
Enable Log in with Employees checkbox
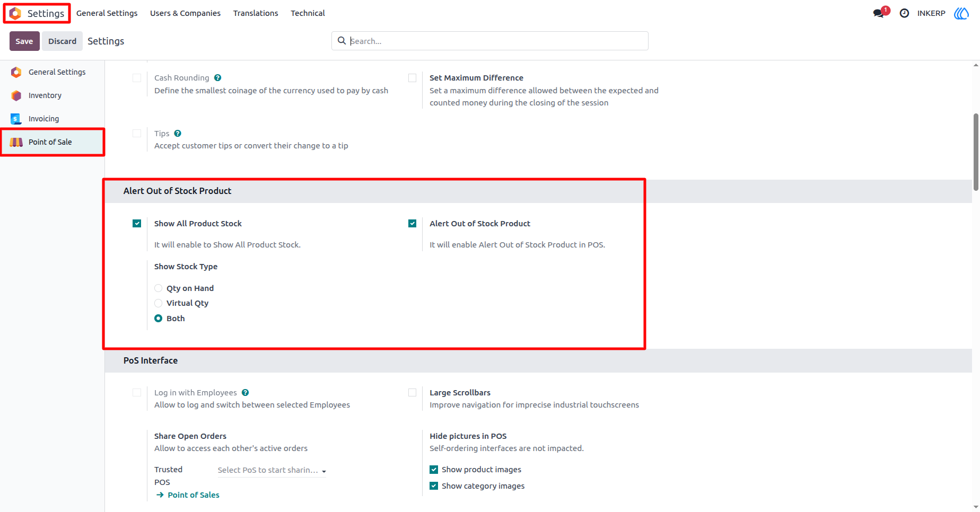pos(137,393)
